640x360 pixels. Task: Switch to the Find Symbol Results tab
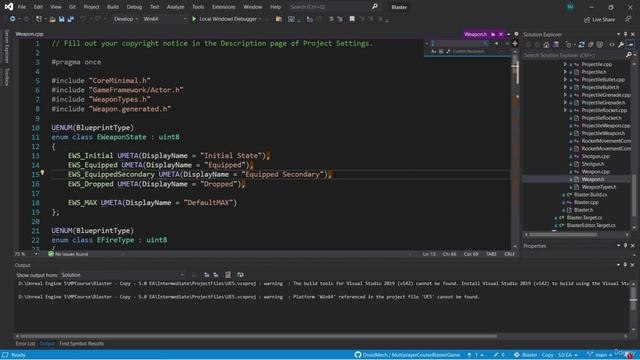pos(81,344)
